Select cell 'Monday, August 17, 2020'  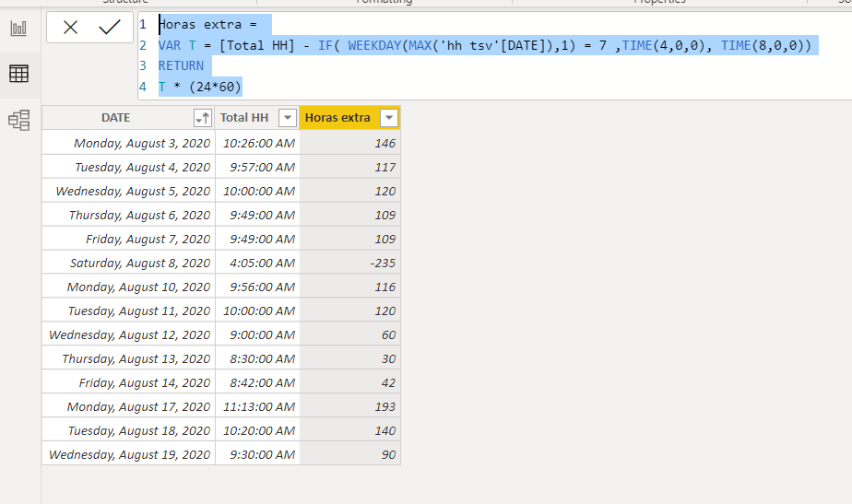(128, 406)
